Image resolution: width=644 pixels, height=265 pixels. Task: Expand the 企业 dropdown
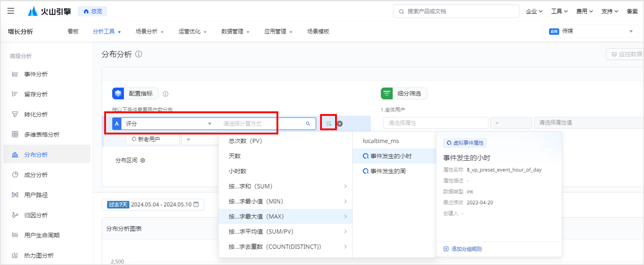pyautogui.click(x=534, y=11)
